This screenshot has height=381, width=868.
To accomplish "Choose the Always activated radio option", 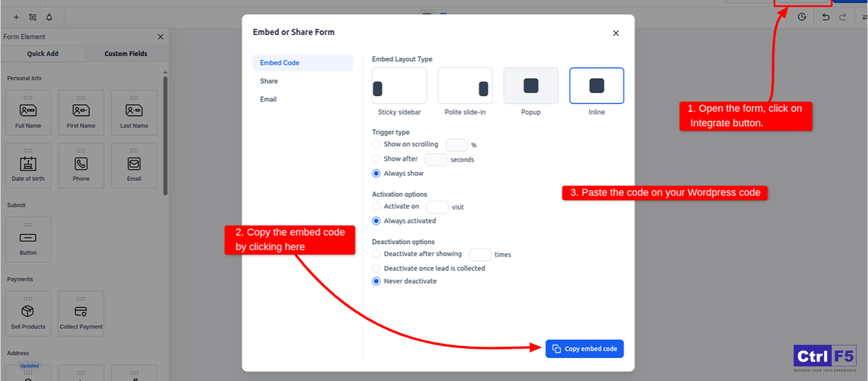I will [x=376, y=221].
